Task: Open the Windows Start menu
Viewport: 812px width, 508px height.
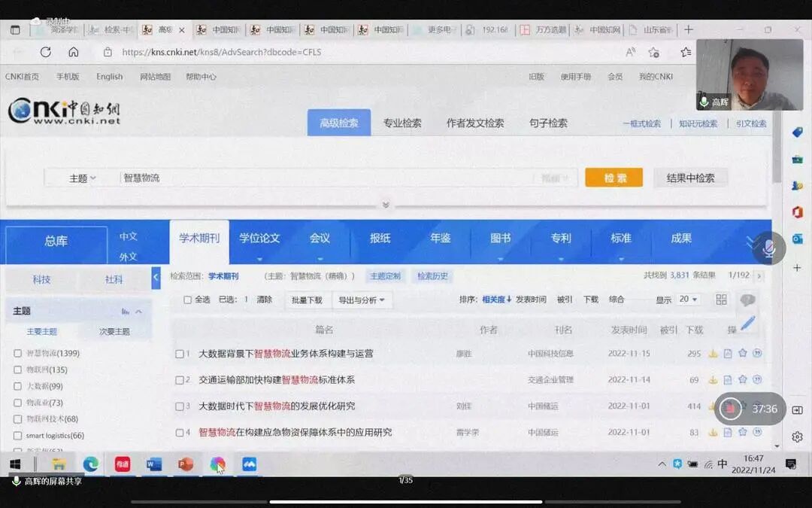Action: coord(15,464)
